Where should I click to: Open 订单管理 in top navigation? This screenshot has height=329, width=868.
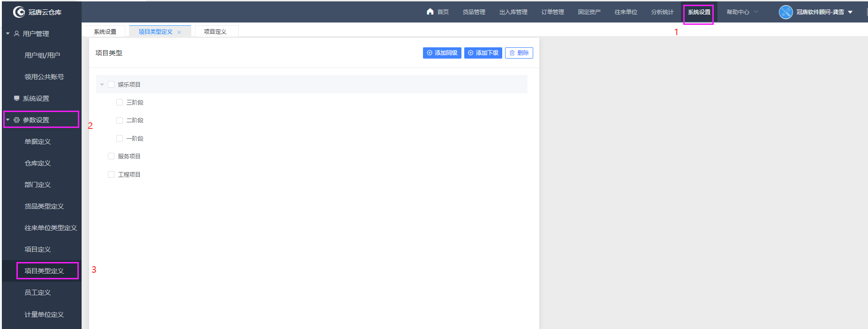click(553, 12)
